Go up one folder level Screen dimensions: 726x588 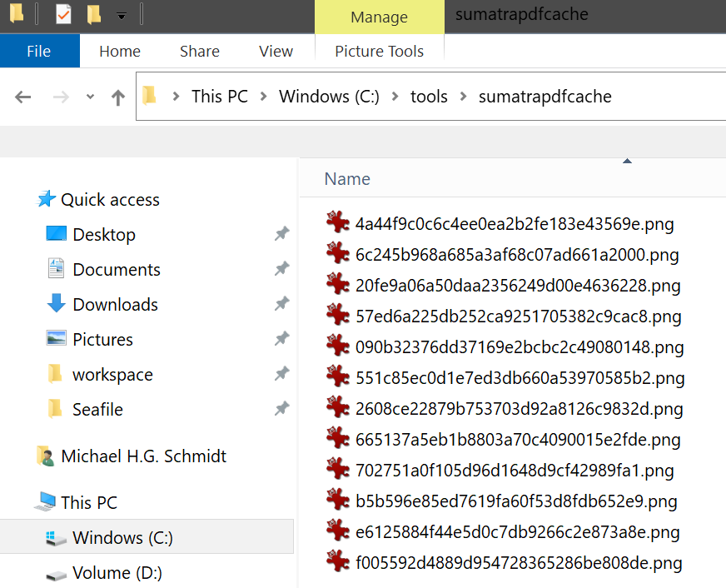(118, 97)
